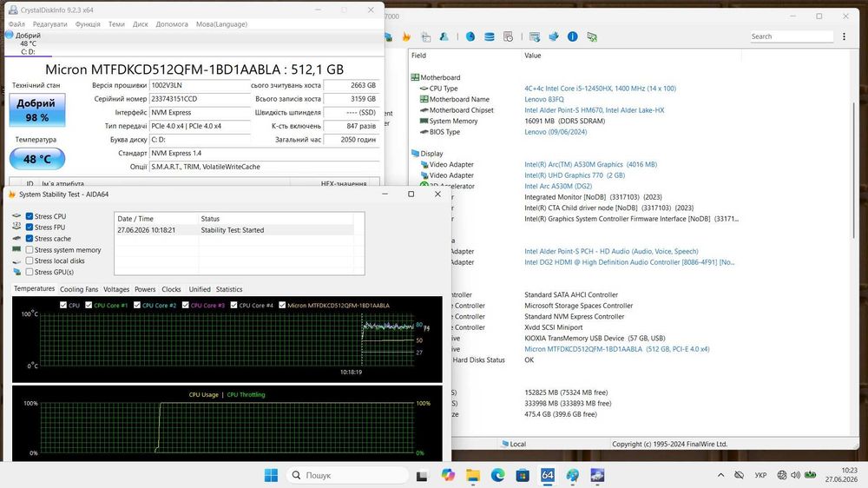Screen dimensions: 868x488
Task: Click the Lenovo (09/06/2024) BIOS link
Action: coord(556,132)
